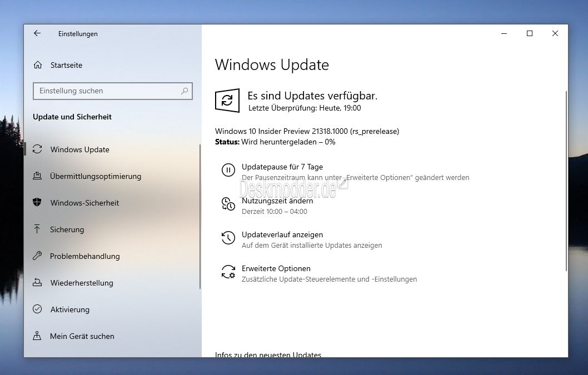Click the Startseite home icon
Viewport: 588px width, 375px height.
click(x=38, y=65)
